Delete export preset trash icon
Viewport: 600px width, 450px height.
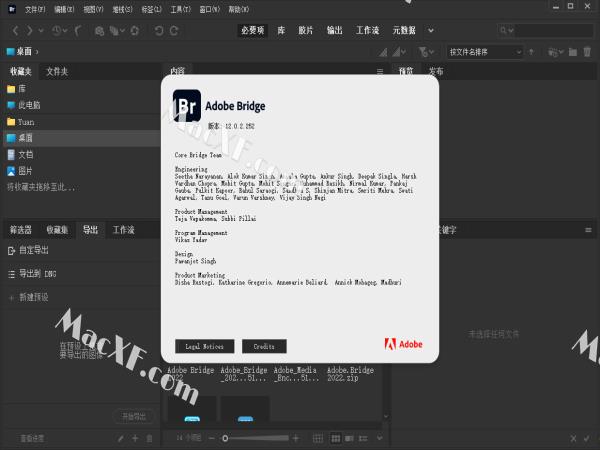[150, 439]
